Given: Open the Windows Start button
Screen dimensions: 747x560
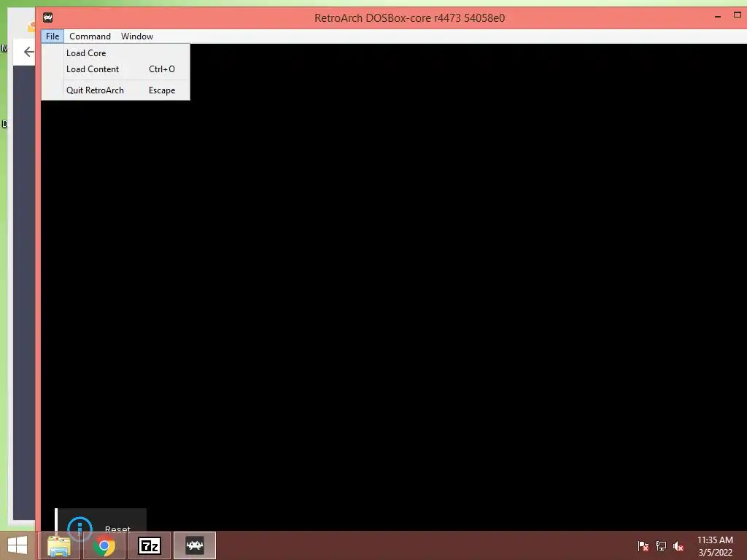Looking at the screenshot, I should tap(18, 545).
